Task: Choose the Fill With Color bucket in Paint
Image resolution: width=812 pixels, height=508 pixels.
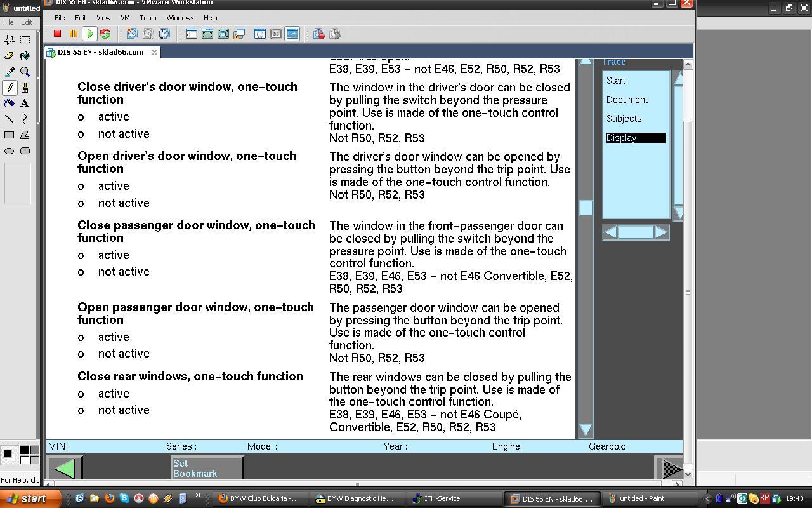Action: click(25, 56)
